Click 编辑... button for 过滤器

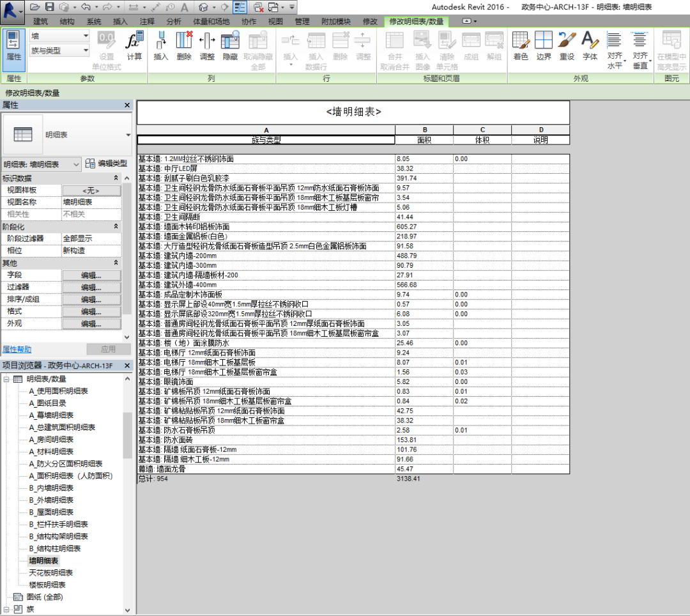[x=91, y=288]
